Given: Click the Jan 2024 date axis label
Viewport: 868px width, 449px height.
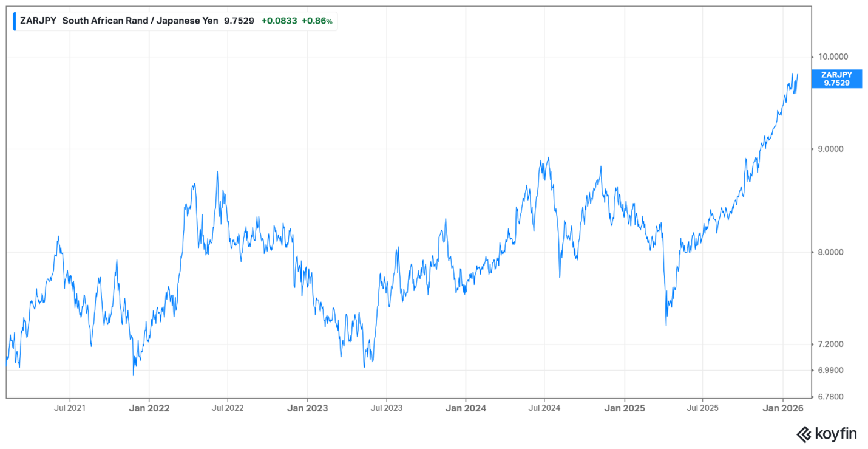Looking at the screenshot, I should point(466,408).
